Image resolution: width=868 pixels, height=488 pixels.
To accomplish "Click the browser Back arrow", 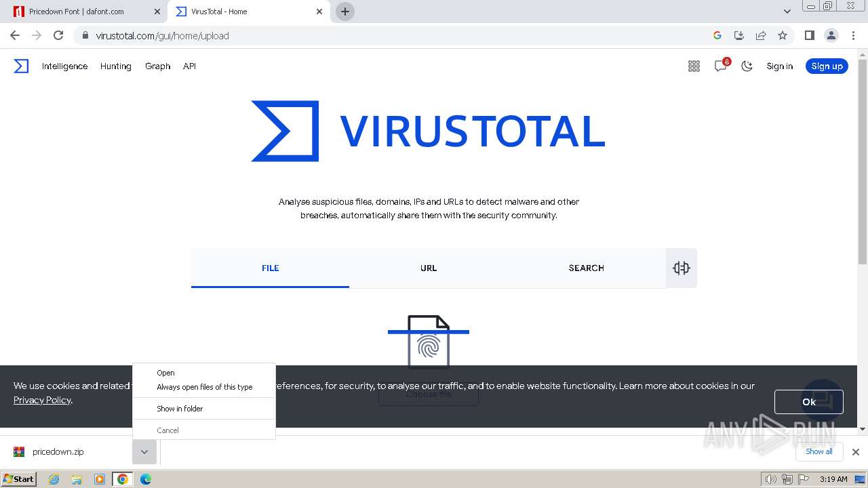I will tap(15, 35).
